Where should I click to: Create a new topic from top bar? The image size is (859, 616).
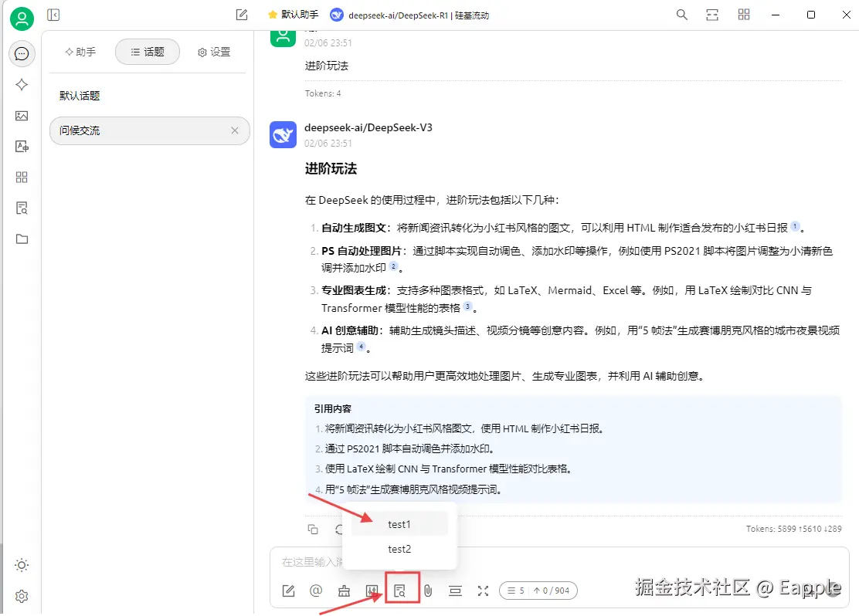242,15
